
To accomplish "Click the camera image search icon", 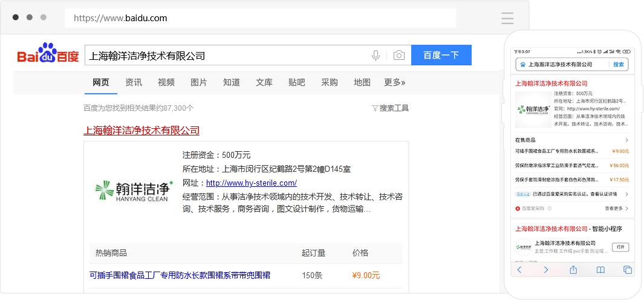I will tap(398, 56).
